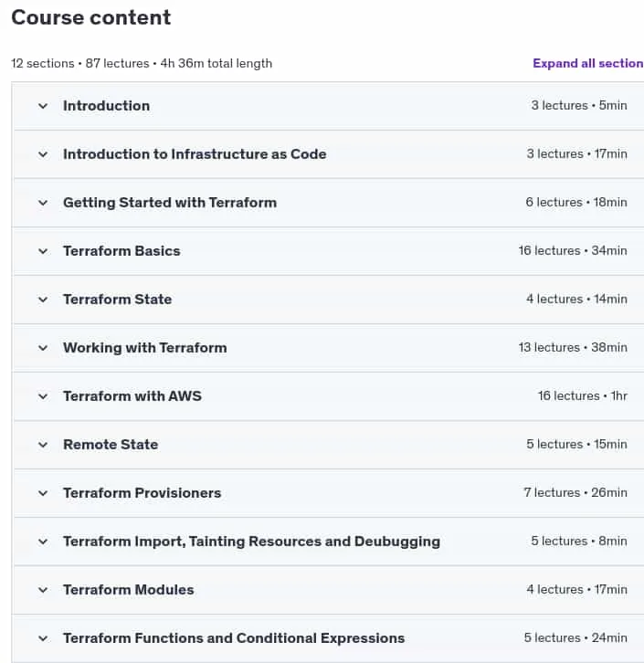644x663 pixels.
Task: Open the Terraform Provisioners section heading
Action: coord(143,493)
